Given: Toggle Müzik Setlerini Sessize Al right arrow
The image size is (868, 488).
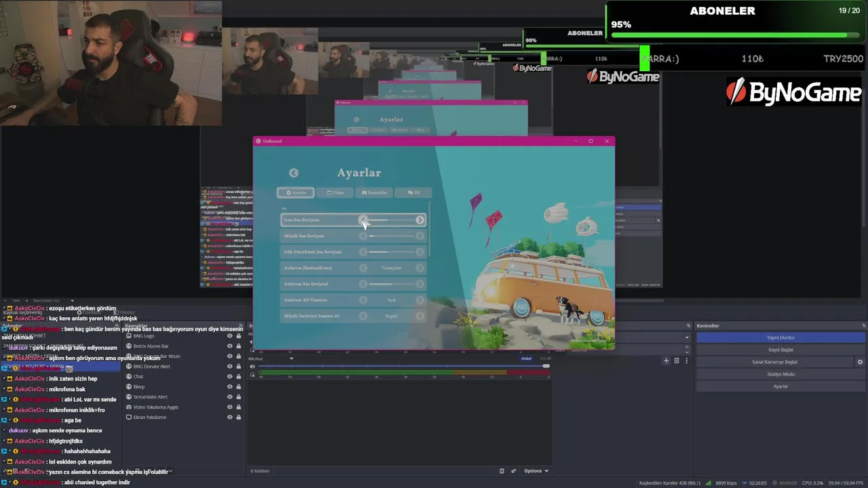Looking at the screenshot, I should (420, 316).
